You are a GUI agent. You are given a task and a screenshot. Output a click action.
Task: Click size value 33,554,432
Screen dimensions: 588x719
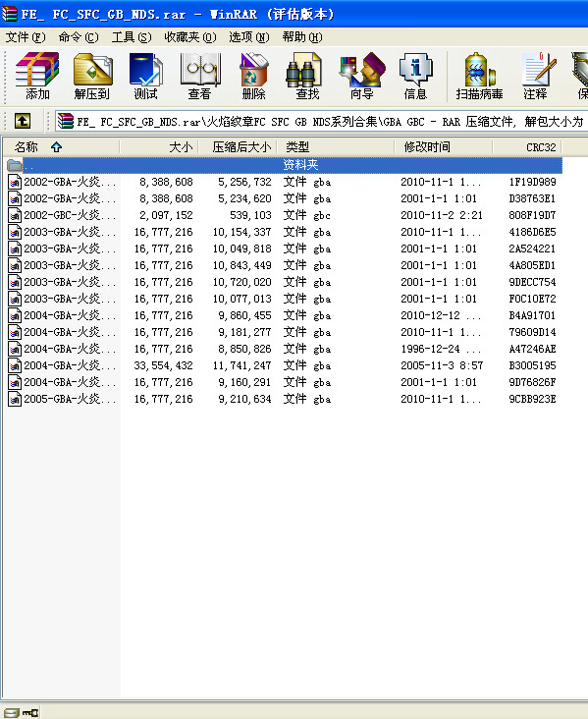163,366
